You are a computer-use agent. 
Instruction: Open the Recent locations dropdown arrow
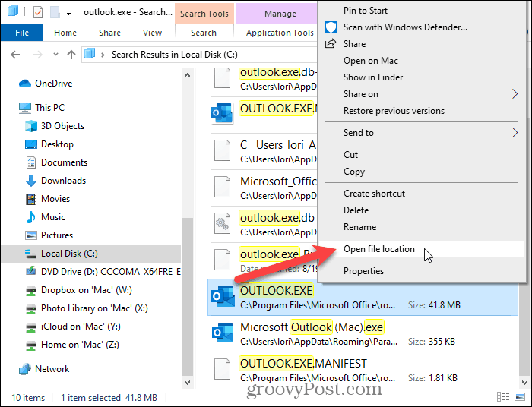[x=55, y=54]
